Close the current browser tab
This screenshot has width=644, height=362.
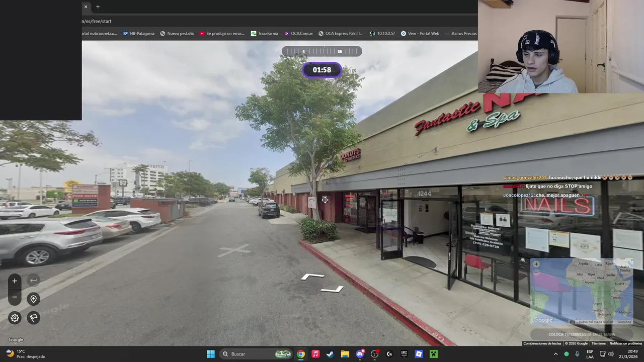[86, 7]
